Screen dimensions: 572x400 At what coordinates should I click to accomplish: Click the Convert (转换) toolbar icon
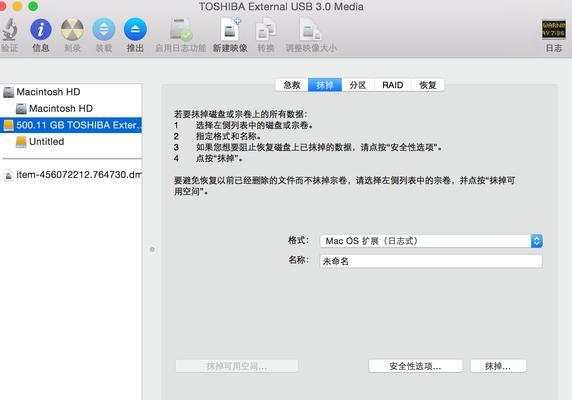266,30
